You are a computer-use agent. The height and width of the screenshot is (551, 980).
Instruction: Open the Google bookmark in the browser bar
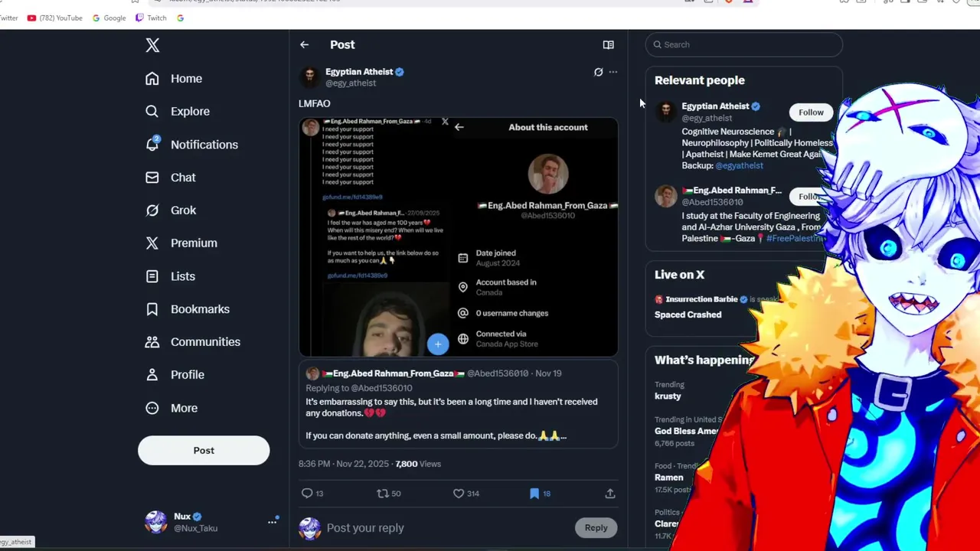point(109,18)
